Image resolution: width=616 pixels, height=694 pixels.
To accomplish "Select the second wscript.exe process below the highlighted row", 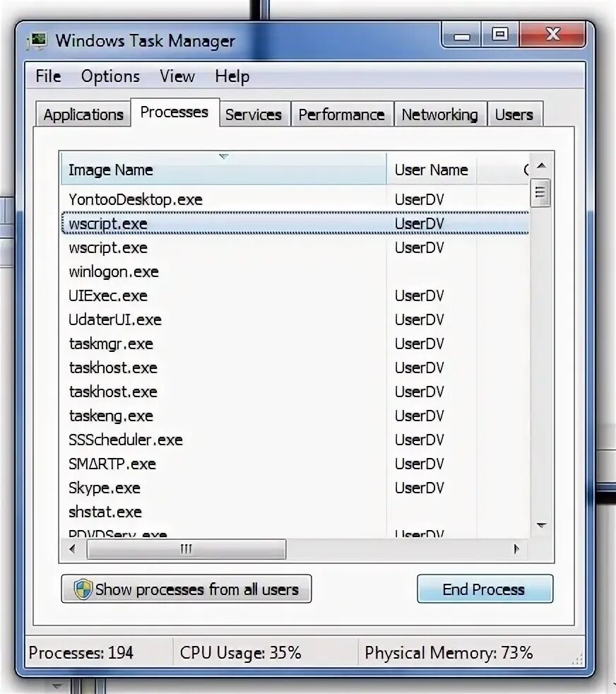I will 295,247.
